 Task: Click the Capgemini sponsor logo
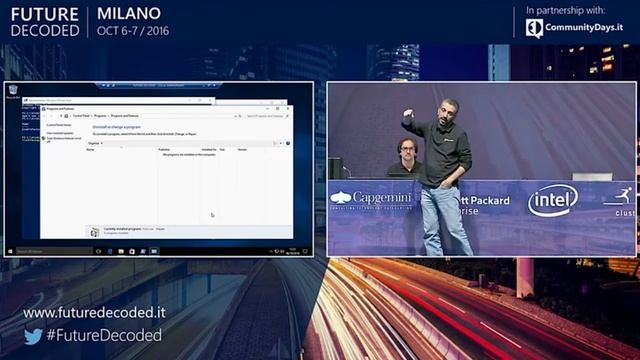[x=371, y=200]
